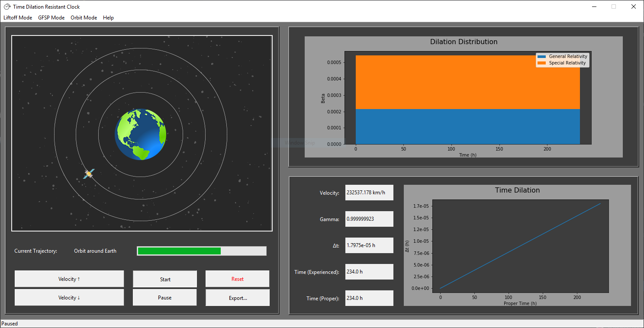Select the satellite orbiting Earth
The width and height of the screenshot is (644, 328).
tap(88, 174)
